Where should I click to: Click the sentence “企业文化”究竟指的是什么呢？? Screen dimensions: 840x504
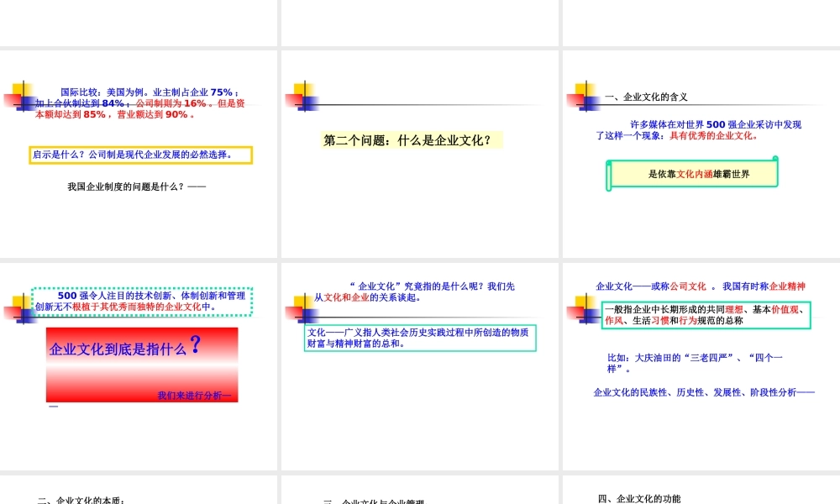pos(413,292)
